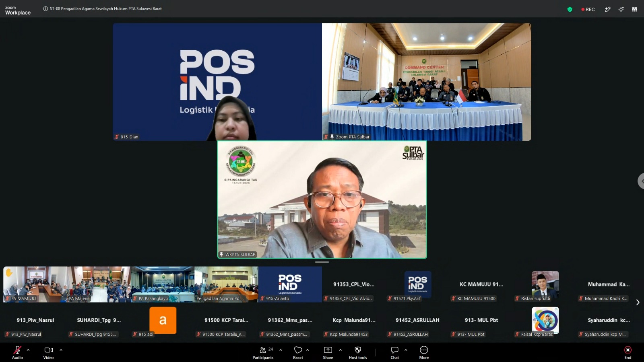Image resolution: width=644 pixels, height=362 pixels.
Task: Click the muted mic icon beside 915_Dian
Action: point(117,137)
